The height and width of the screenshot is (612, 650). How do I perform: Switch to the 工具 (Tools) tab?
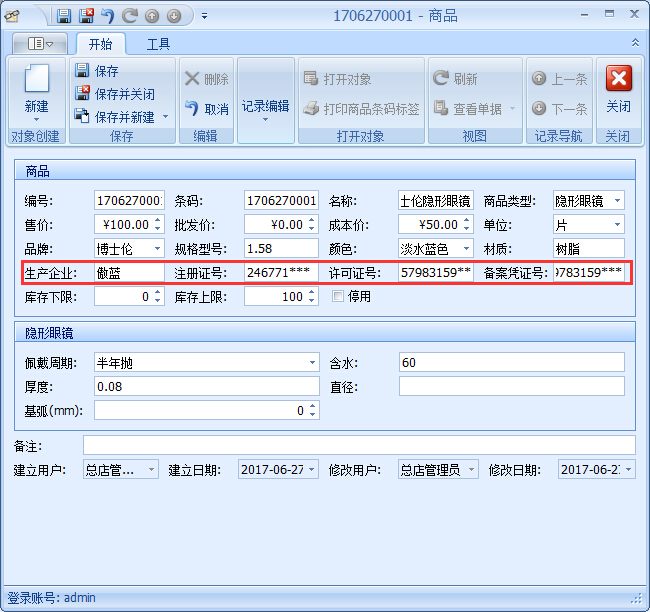coord(158,44)
